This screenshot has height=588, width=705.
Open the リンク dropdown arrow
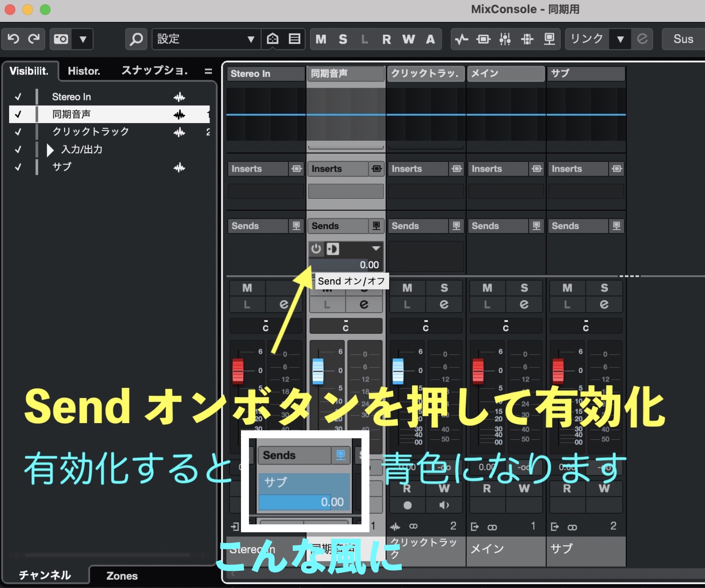point(620,39)
